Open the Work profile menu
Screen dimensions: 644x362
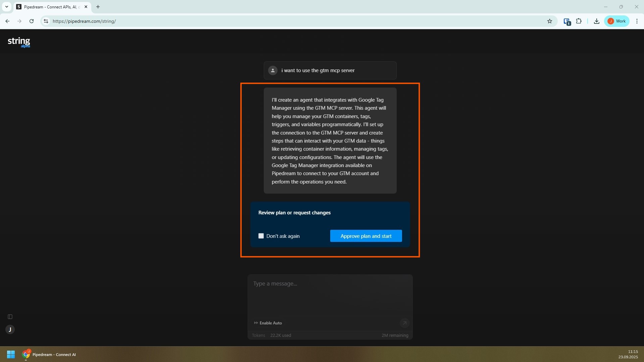coord(617,21)
